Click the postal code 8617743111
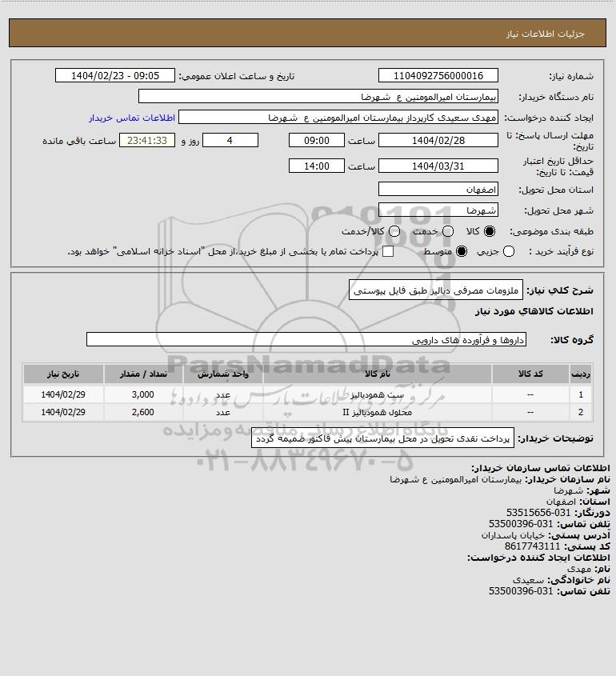The image size is (616, 676). tap(532, 546)
